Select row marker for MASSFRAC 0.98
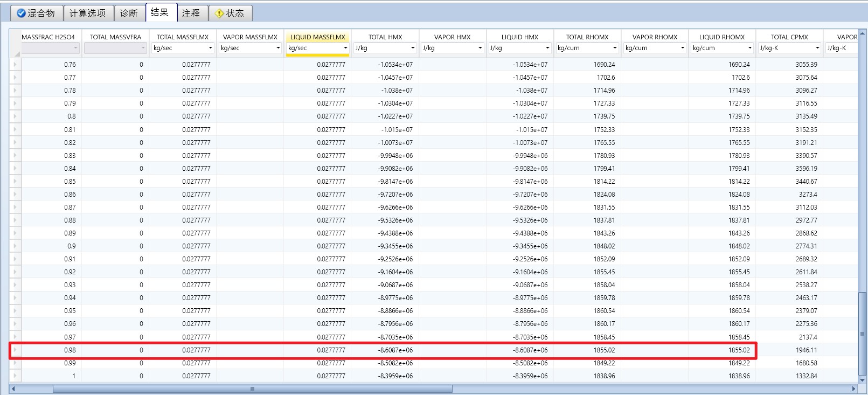 pos(15,350)
